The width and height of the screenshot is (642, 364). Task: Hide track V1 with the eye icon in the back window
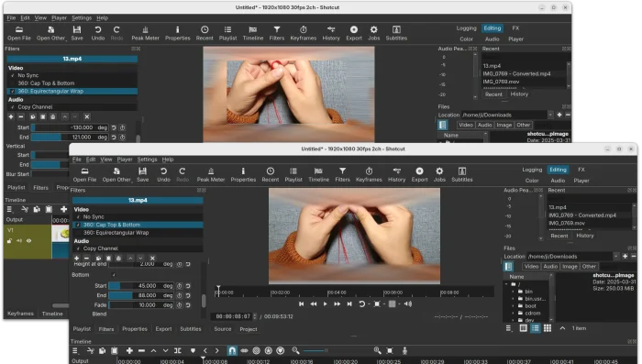(28, 241)
